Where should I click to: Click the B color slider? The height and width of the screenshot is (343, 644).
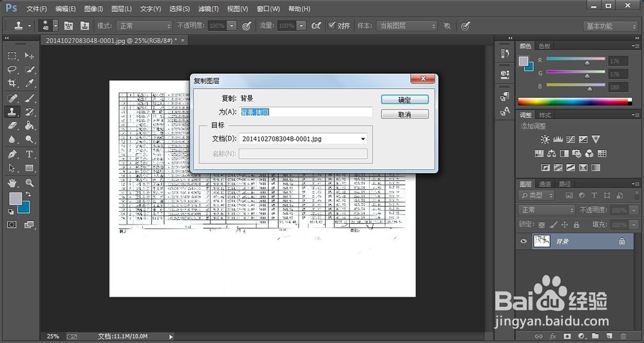click(575, 86)
